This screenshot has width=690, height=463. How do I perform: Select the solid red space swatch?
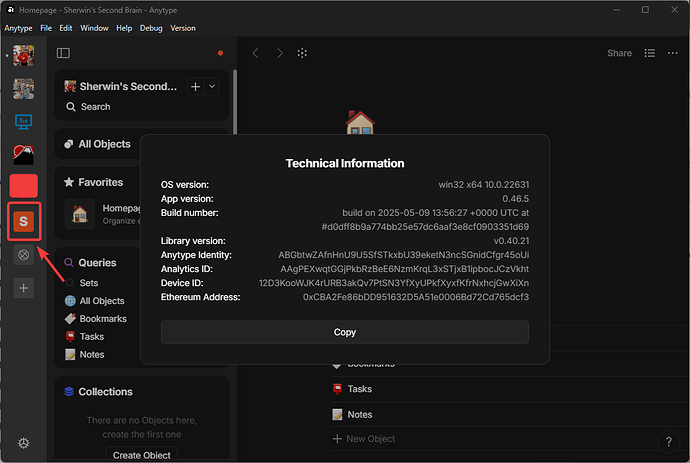click(24, 186)
